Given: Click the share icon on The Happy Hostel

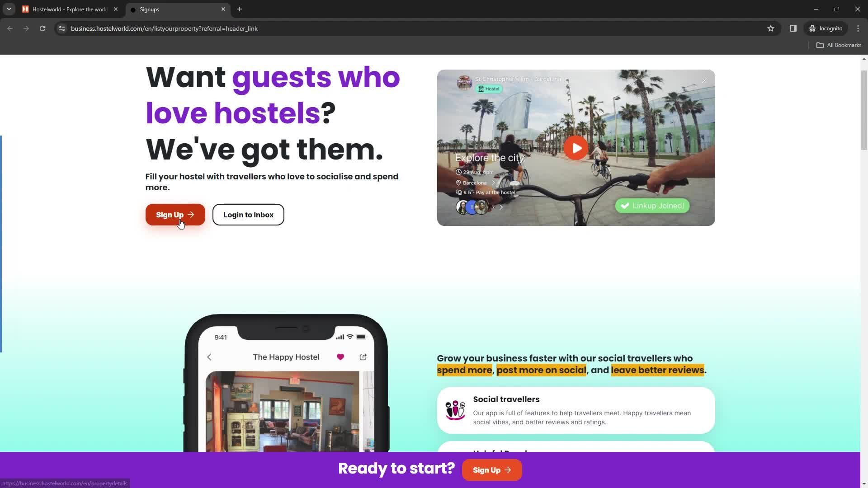Looking at the screenshot, I should pyautogui.click(x=363, y=357).
